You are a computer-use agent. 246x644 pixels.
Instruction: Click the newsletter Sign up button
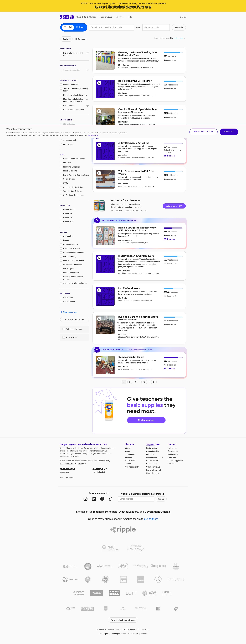coord(161,499)
